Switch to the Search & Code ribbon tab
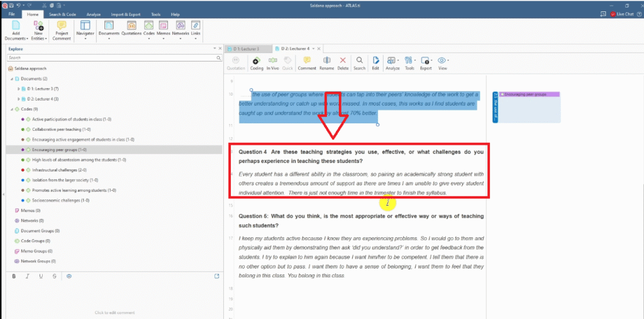 64,14
